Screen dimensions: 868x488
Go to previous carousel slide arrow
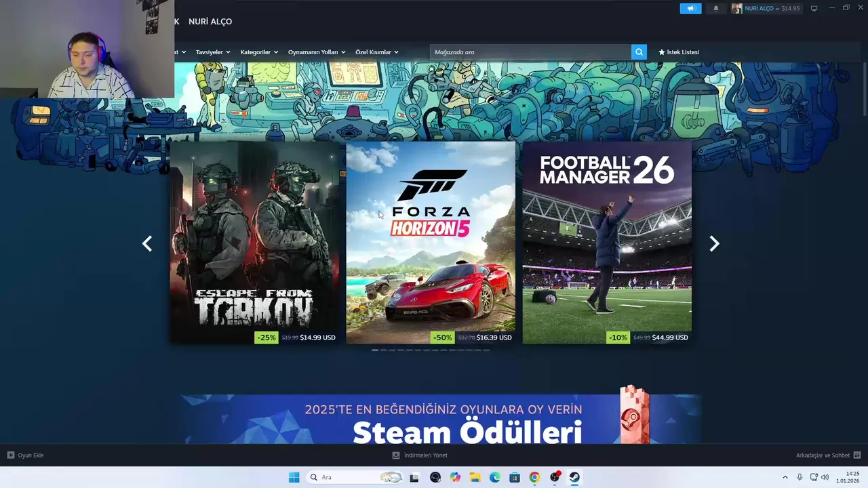tap(147, 244)
